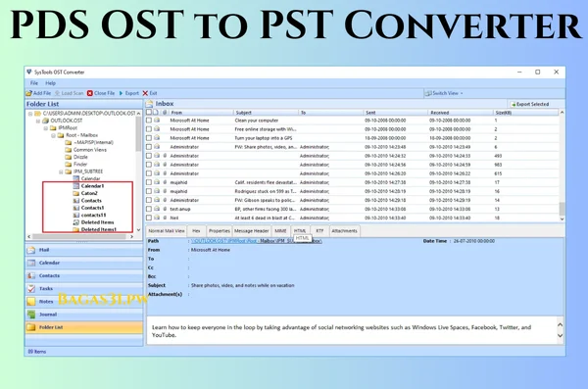Sort messages by the Received column
The image size is (588, 389).
coord(461,112)
